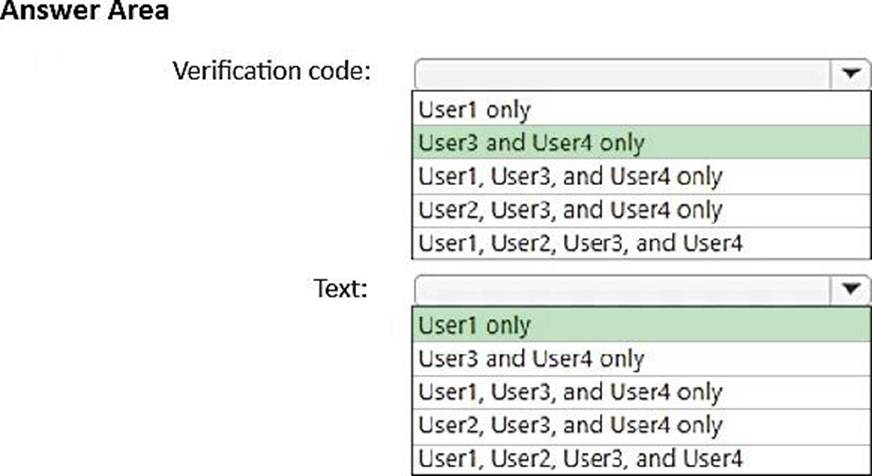Click the 'Answer Area' heading

click(85, 10)
